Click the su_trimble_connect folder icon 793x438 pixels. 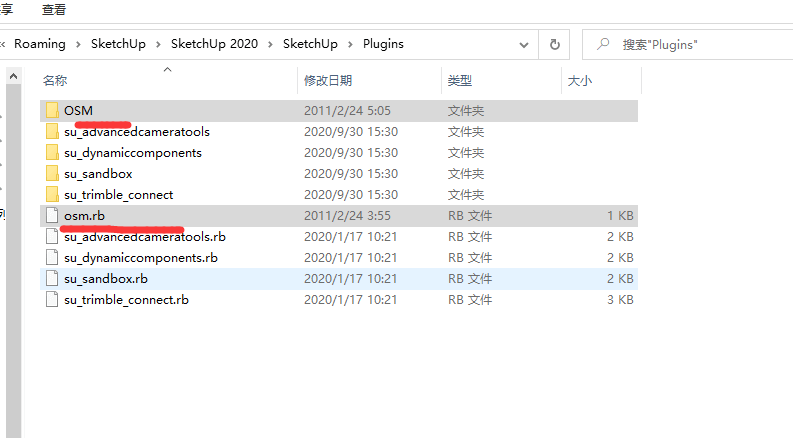click(x=52, y=194)
